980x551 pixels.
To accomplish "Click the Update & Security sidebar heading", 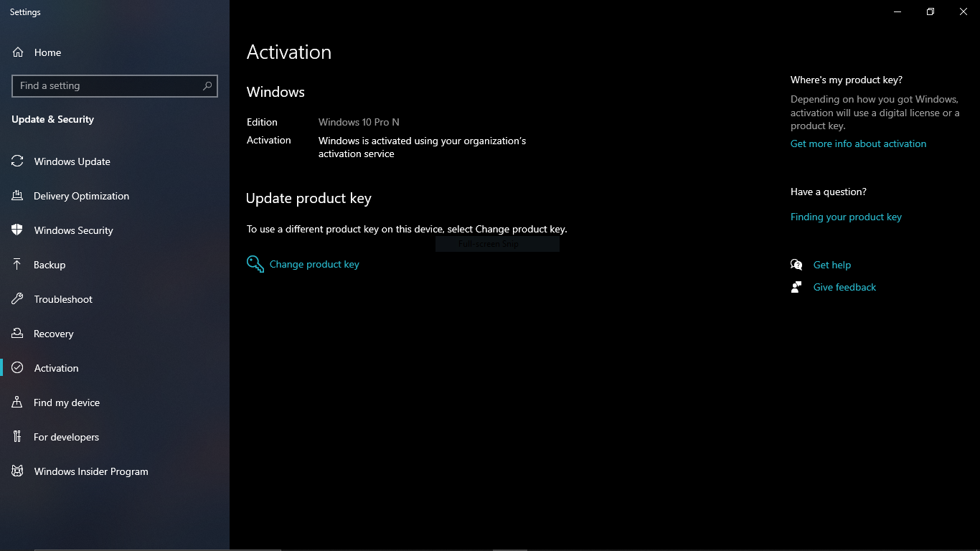I will pos(52,119).
